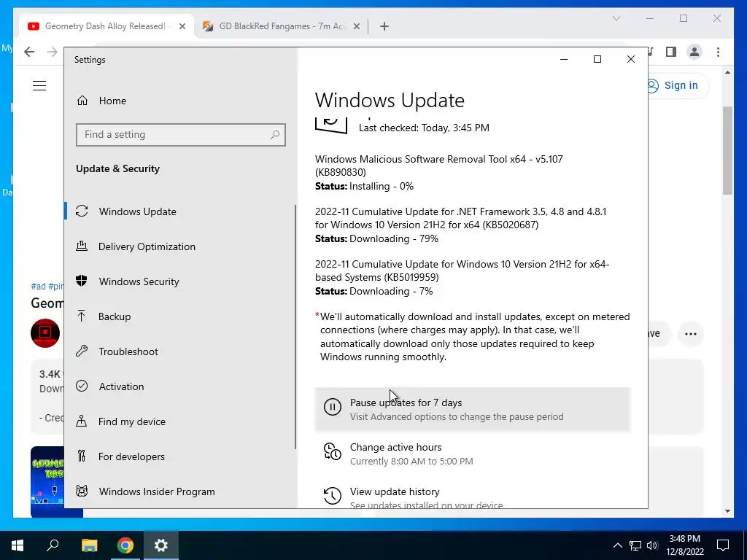Open Activation settings page
The height and width of the screenshot is (560, 747).
click(x=122, y=386)
